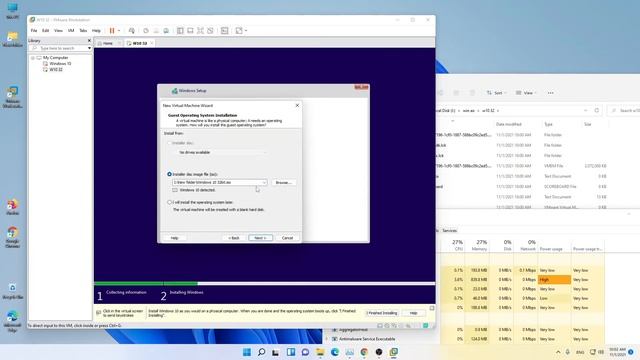
Task: Open the snapshot manager toolbar icon
Action: click(x=166, y=31)
